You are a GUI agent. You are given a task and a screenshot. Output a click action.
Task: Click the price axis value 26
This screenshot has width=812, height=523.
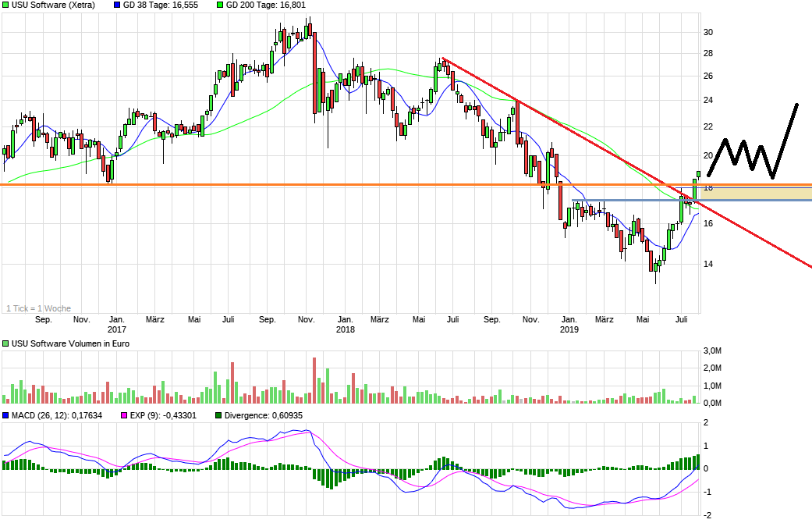tap(708, 76)
